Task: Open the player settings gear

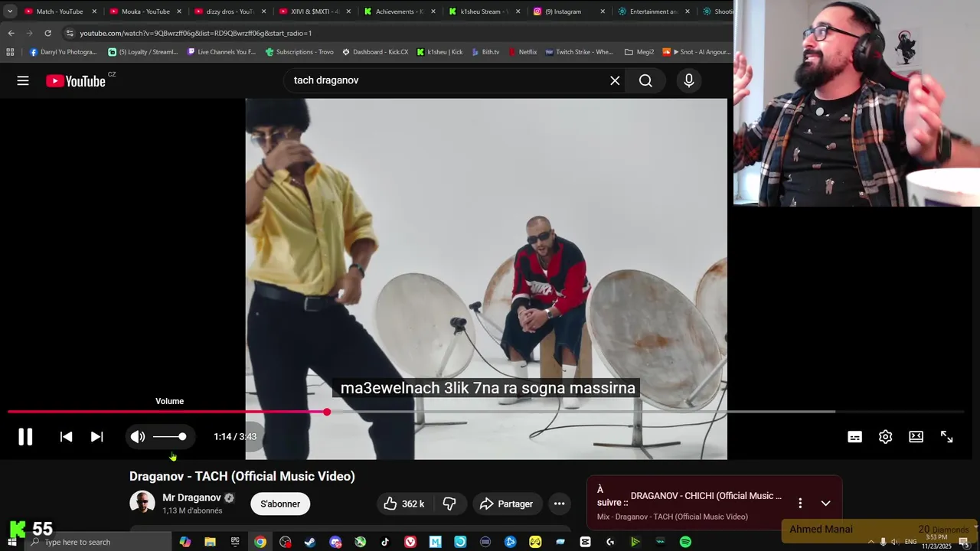Action: (886, 437)
